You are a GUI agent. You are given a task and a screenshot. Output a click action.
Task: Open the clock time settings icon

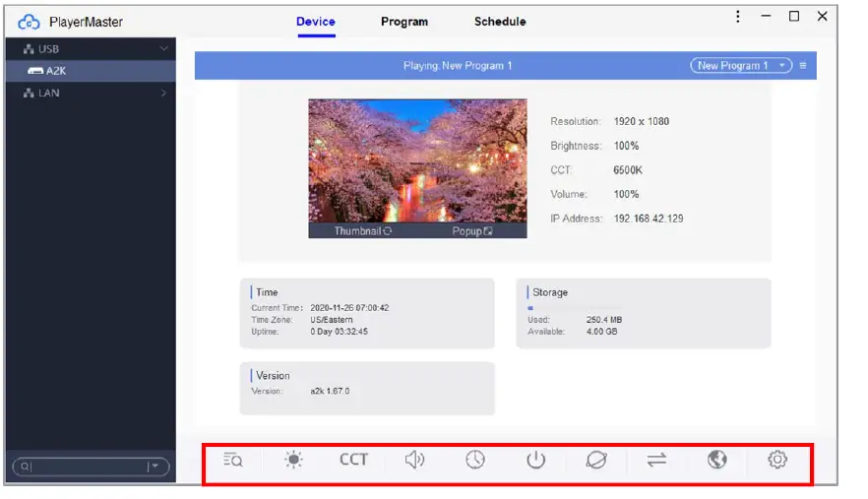click(x=475, y=460)
